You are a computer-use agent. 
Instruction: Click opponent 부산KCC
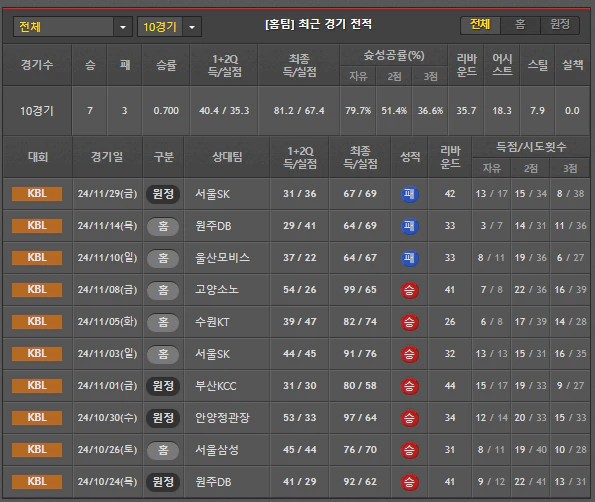pos(216,386)
